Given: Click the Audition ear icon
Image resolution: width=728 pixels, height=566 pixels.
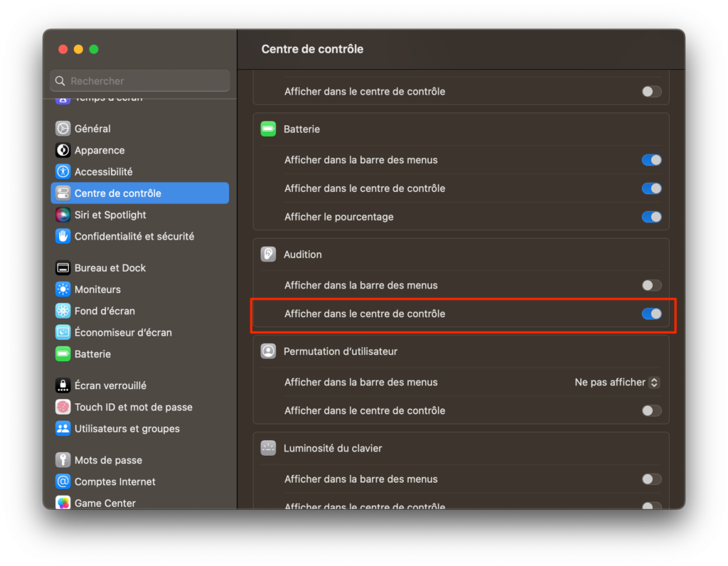Looking at the screenshot, I should click(x=268, y=254).
